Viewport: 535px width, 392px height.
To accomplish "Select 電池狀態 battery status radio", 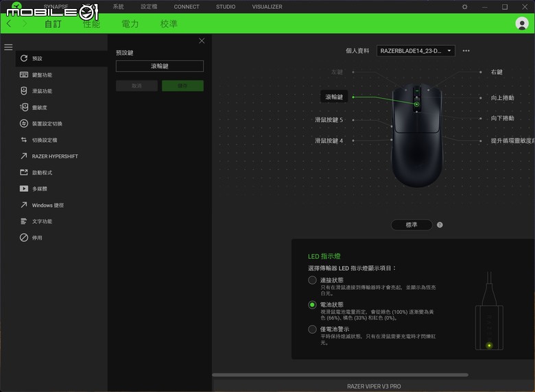I will pyautogui.click(x=312, y=305).
